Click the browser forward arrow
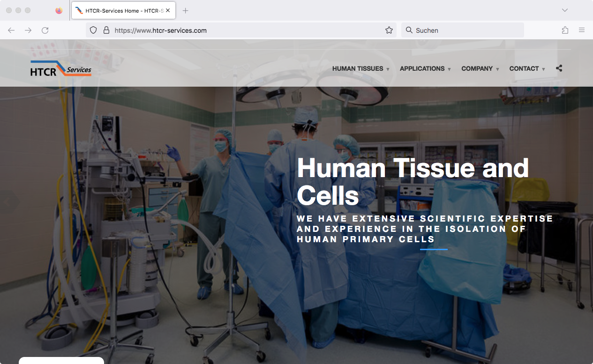 [28, 30]
